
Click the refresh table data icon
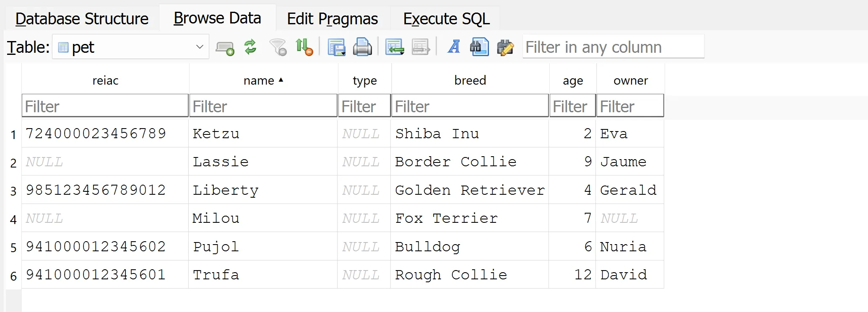point(250,47)
